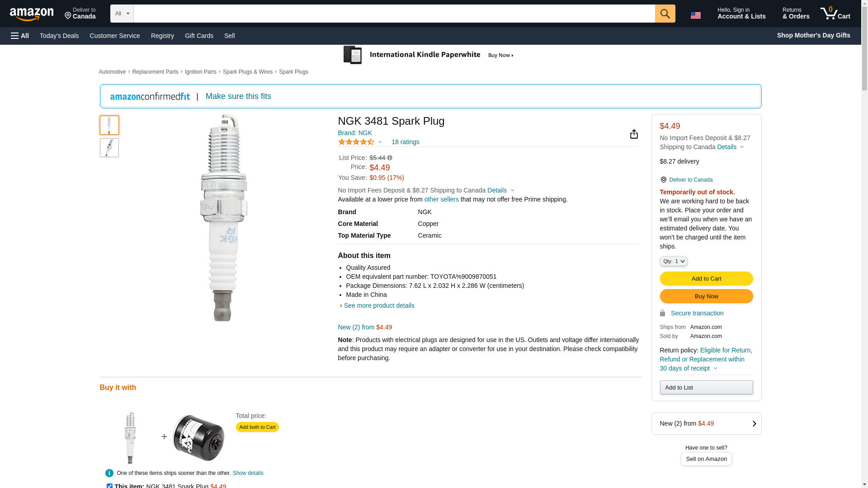868x488 pixels.
Task: Click the Buy Now button
Action: 706,296
